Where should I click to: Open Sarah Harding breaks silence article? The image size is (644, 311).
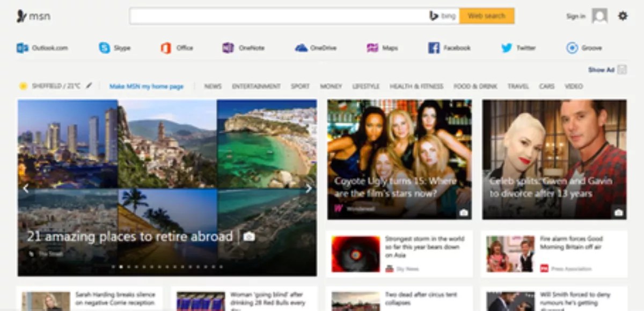click(115, 299)
